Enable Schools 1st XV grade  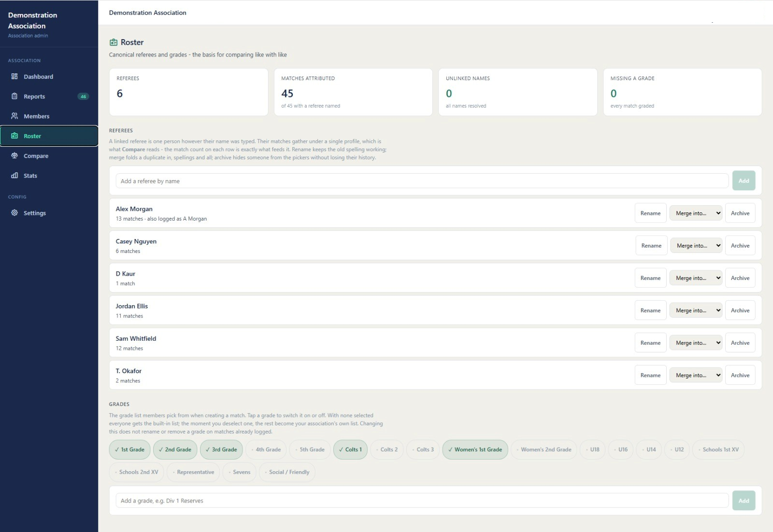(718, 449)
